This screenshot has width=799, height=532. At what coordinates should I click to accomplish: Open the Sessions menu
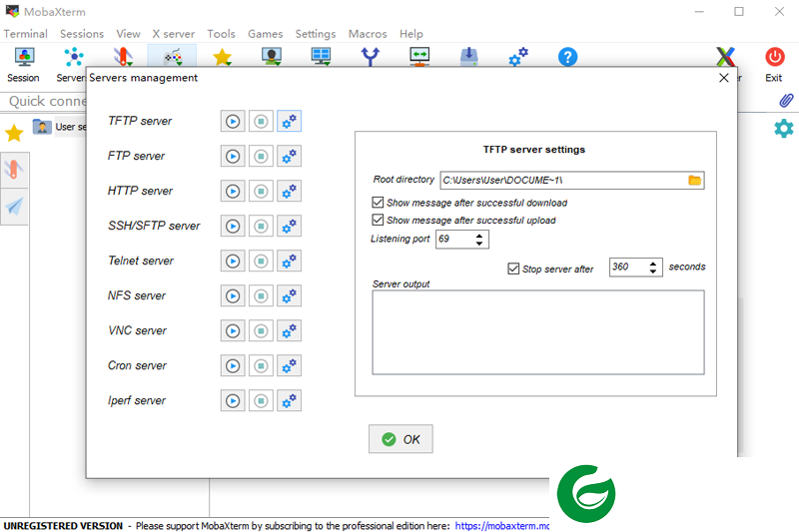point(82,34)
